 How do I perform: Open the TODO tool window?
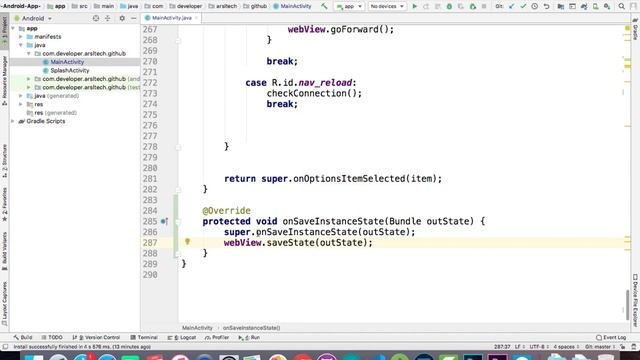click(52, 338)
